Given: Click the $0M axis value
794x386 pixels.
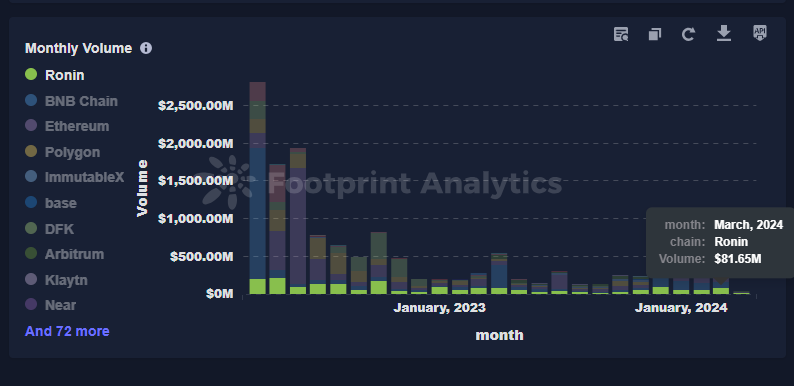Looking at the screenshot, I should click(x=220, y=294).
